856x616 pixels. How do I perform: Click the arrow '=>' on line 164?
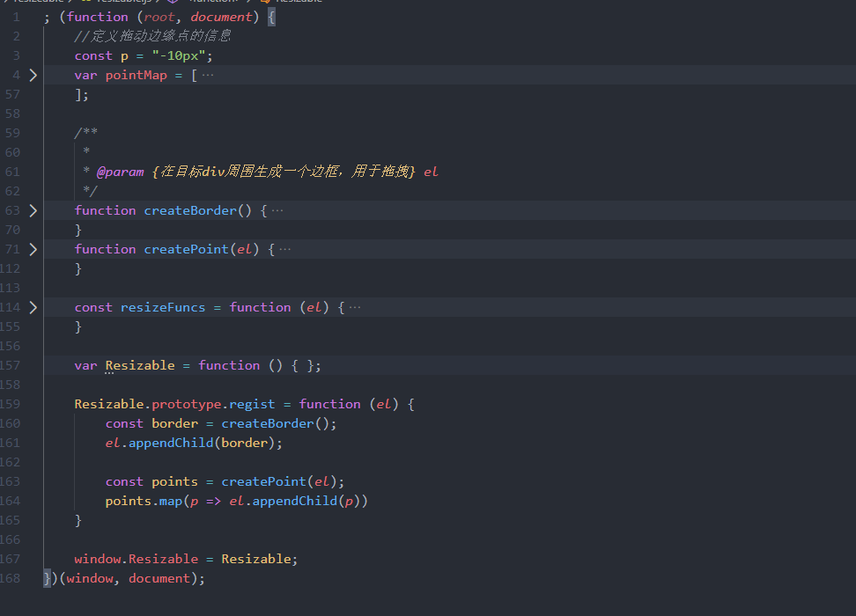(213, 502)
